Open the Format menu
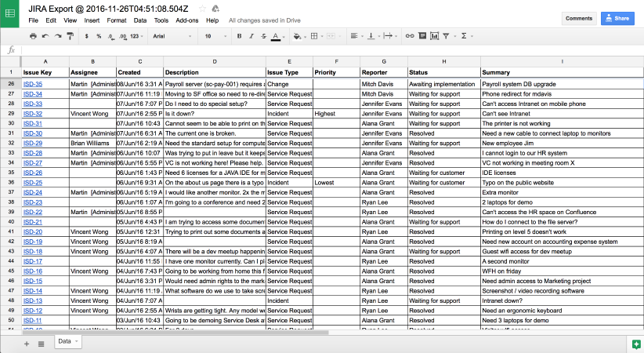 point(117,20)
